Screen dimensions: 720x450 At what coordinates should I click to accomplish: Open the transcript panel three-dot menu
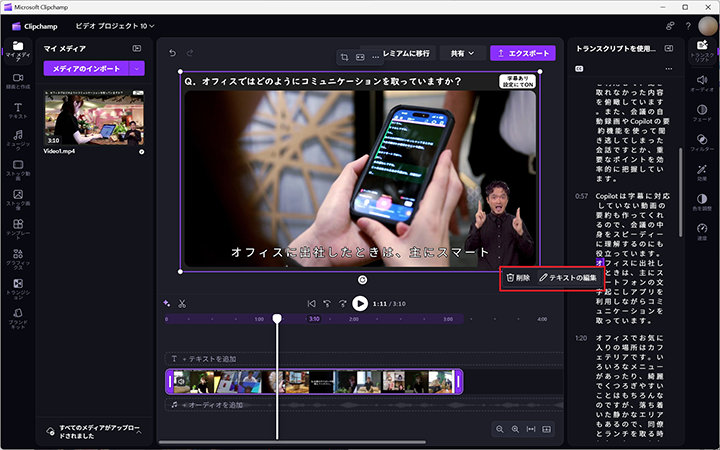[669, 68]
